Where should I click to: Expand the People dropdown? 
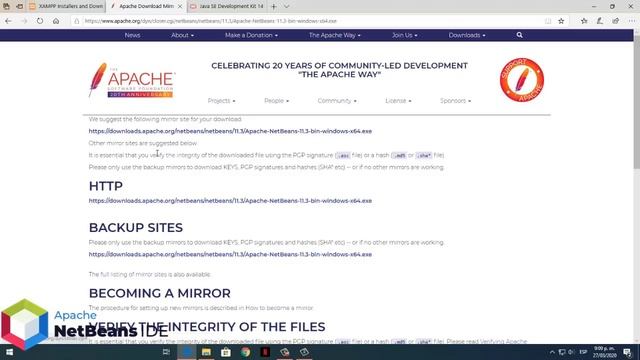click(x=276, y=101)
